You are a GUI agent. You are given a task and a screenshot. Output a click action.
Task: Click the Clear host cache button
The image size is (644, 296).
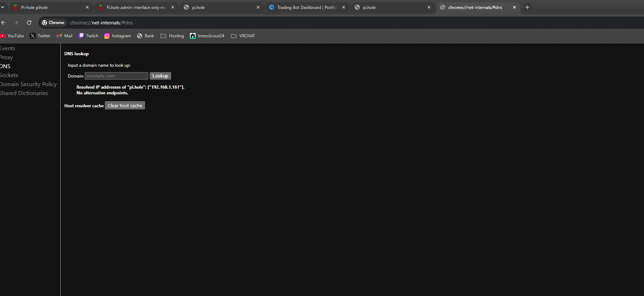(125, 105)
